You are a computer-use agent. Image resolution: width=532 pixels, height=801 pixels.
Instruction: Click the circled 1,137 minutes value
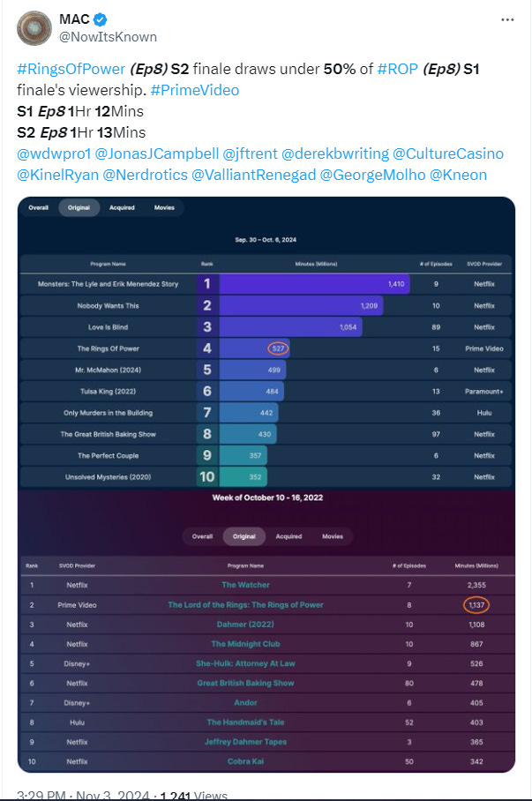click(476, 605)
